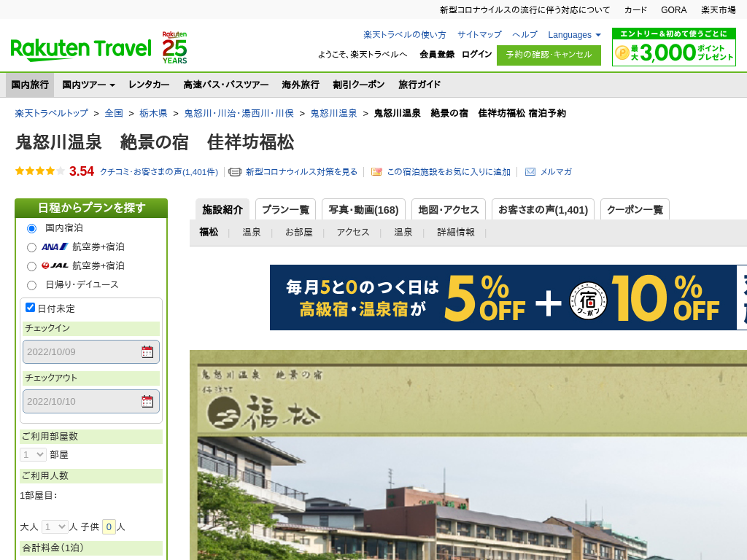Select the 福松 sub-navigation item
Image resolution: width=747 pixels, height=560 pixels.
pyautogui.click(x=209, y=233)
